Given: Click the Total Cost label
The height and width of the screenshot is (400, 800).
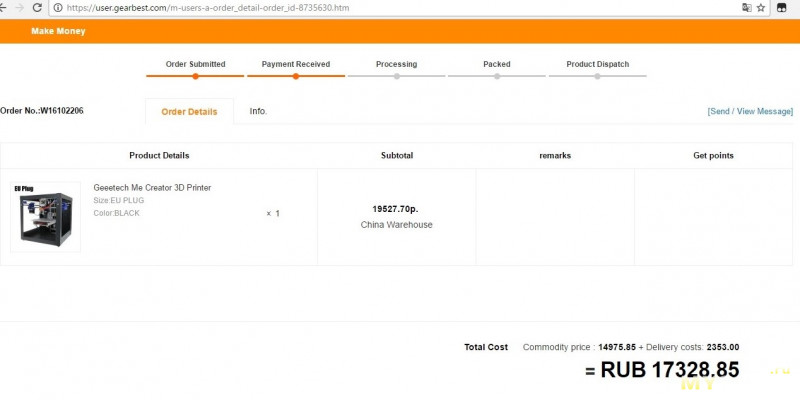Looking at the screenshot, I should pyautogui.click(x=486, y=347).
